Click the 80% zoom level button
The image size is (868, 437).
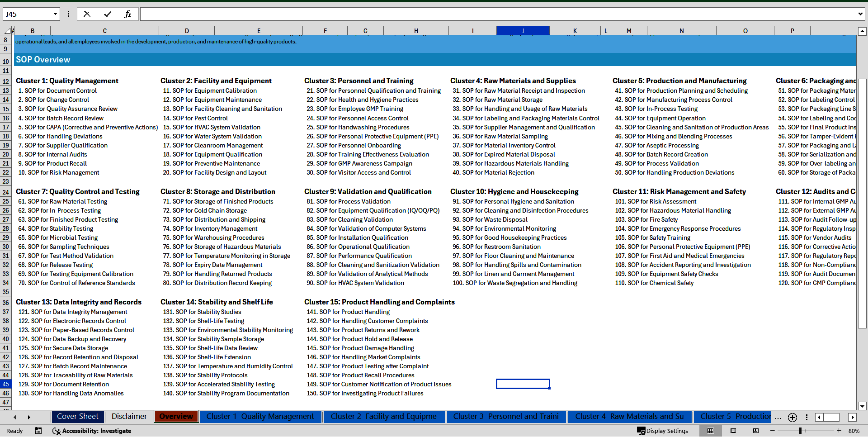tap(854, 431)
